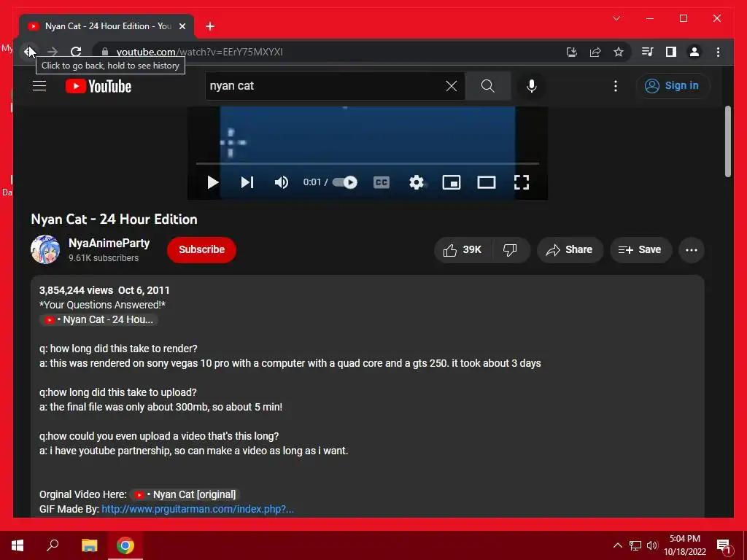
Task: Open Chrome side panel icon
Action: pyautogui.click(x=671, y=52)
